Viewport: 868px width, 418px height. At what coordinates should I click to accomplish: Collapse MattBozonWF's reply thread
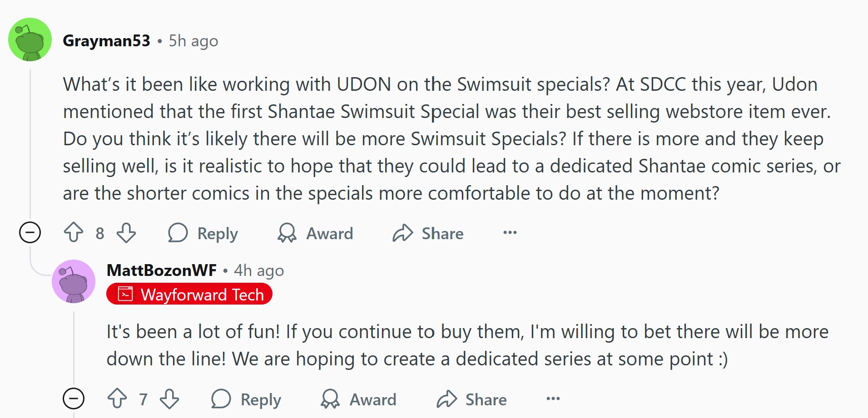[74, 399]
